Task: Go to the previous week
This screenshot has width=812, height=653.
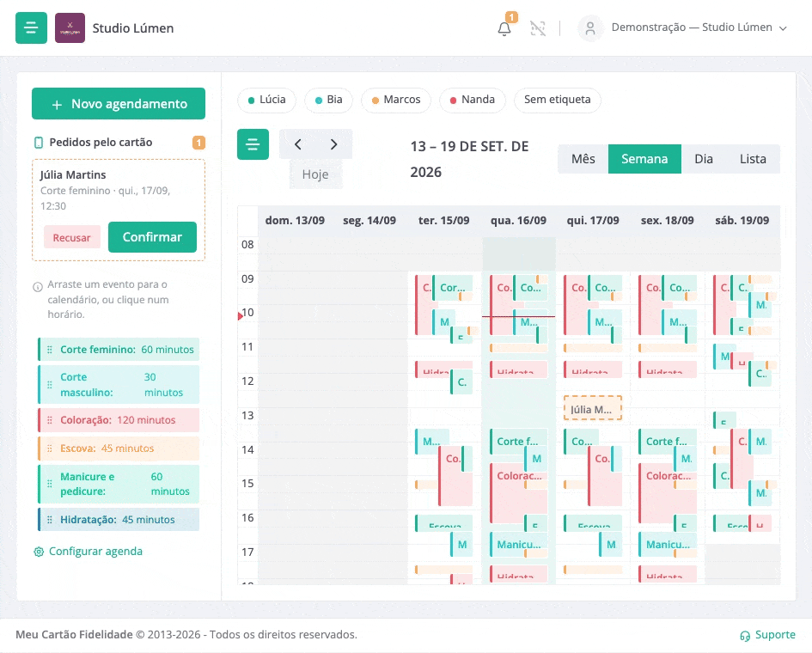Action: click(x=298, y=144)
